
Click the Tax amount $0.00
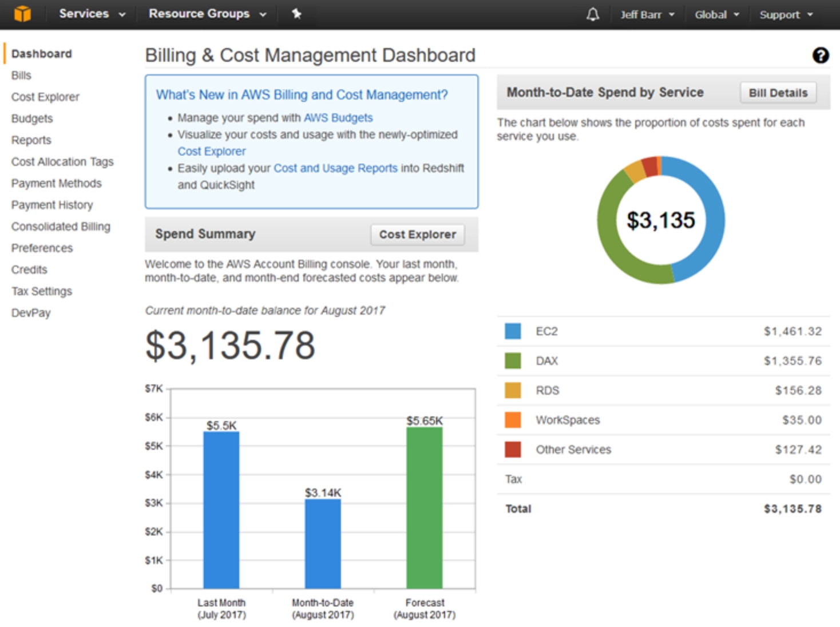pyautogui.click(x=805, y=479)
